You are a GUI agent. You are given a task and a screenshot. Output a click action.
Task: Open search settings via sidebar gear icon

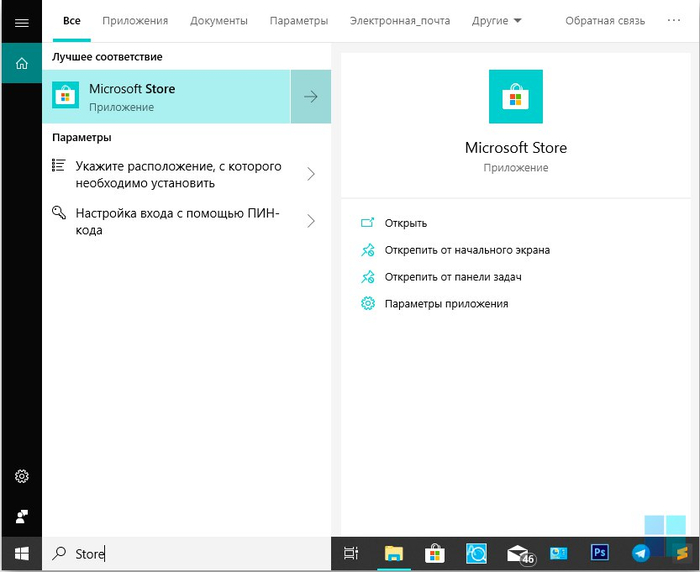point(21,477)
